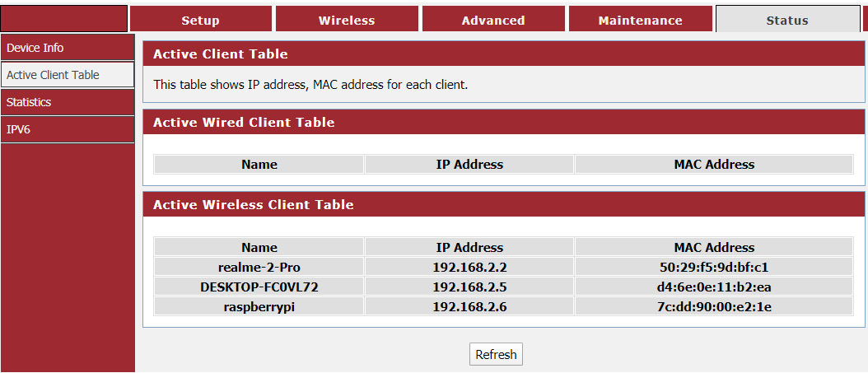Click MAC address 50:29:f5:9d:bf:c1
Image resolution: width=868 pixels, height=373 pixels.
[x=714, y=267]
